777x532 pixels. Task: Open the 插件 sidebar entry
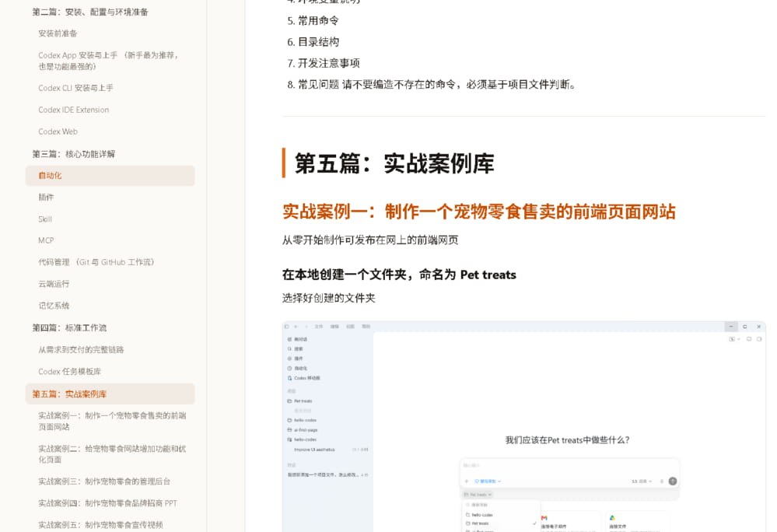click(46, 197)
